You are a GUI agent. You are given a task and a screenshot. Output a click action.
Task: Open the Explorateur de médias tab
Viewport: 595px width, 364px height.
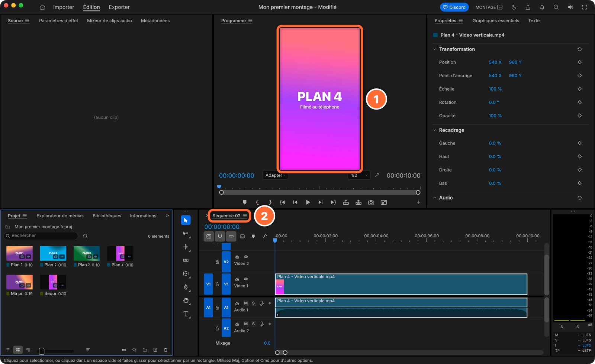(x=60, y=216)
